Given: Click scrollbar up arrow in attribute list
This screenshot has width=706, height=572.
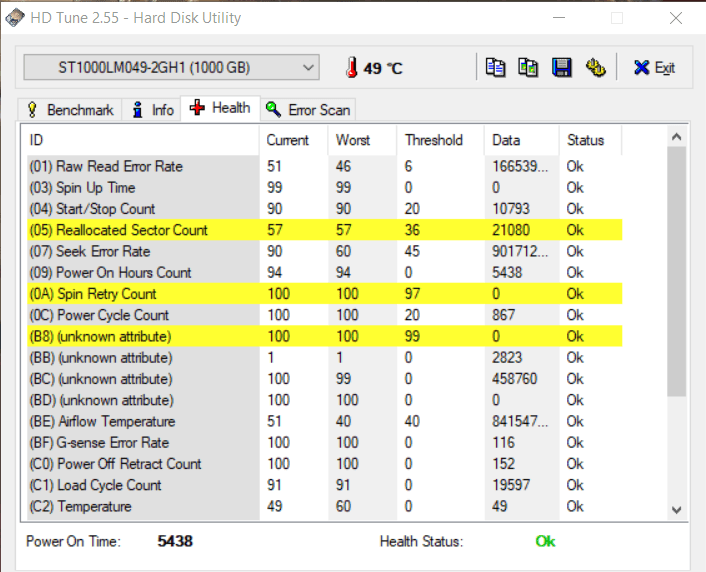Looking at the screenshot, I should pyautogui.click(x=676, y=136).
